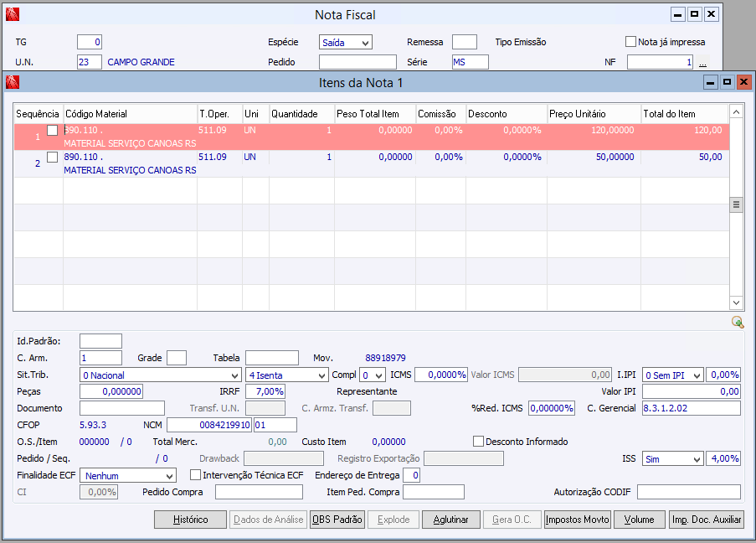The image size is (756, 543).
Task: Click the ellipsis button next to NF field
Action: tap(702, 62)
